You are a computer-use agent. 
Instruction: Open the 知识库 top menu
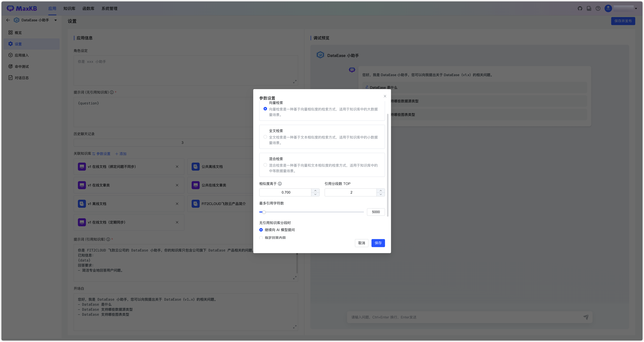[x=69, y=9]
